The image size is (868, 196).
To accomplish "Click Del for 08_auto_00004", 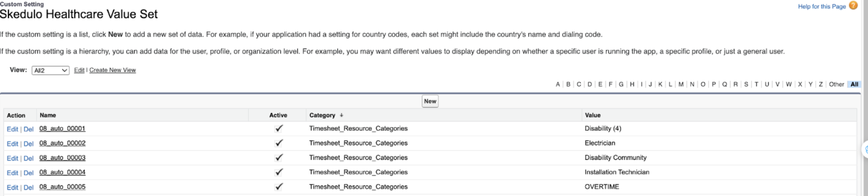I will (x=28, y=173).
